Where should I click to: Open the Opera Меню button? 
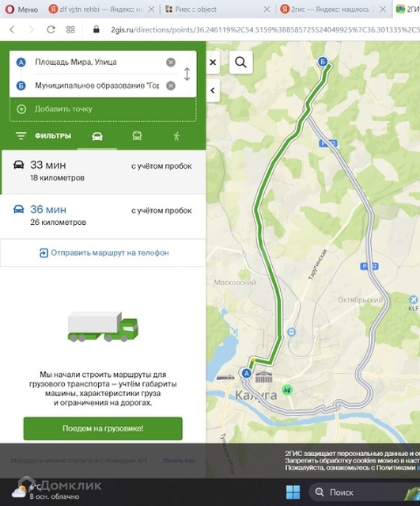click(22, 10)
